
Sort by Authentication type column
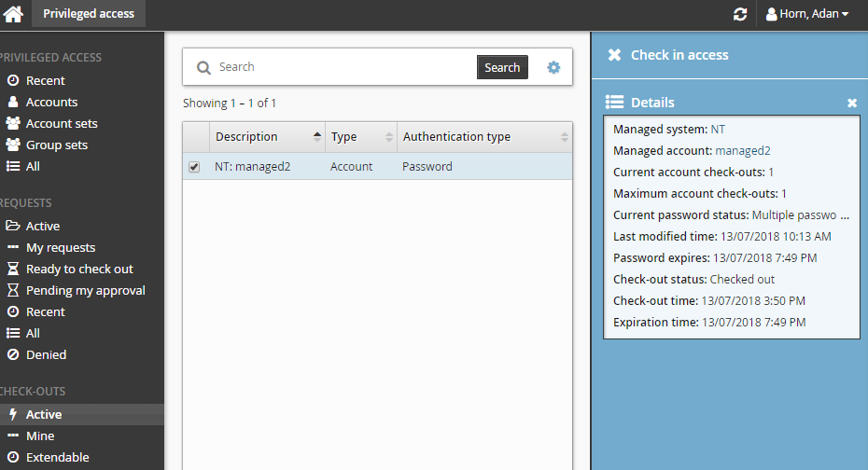456,137
